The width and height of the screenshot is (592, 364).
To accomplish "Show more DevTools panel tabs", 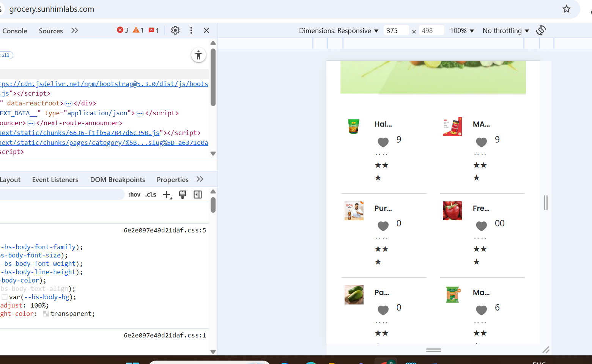I will coord(75,30).
